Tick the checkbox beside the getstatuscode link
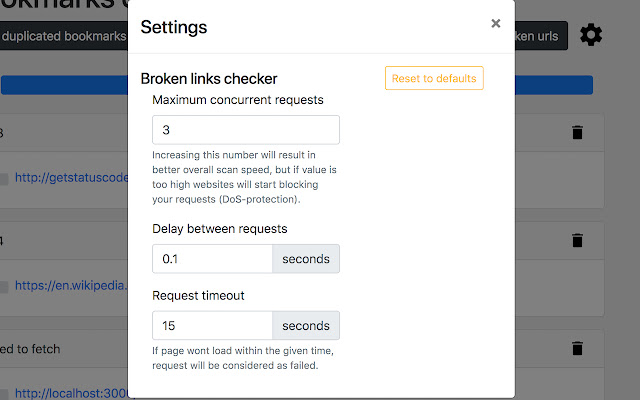The height and width of the screenshot is (400, 640). 3,179
